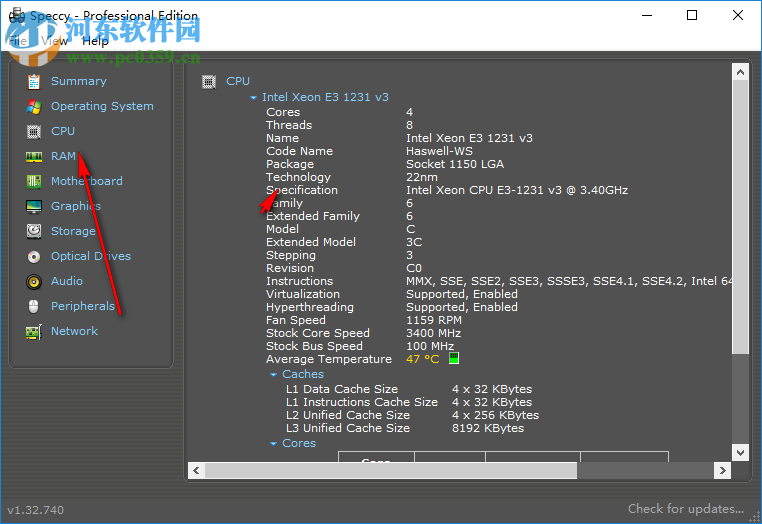Click the Storage hard drive icon
This screenshot has height=524, width=762.
[34, 231]
